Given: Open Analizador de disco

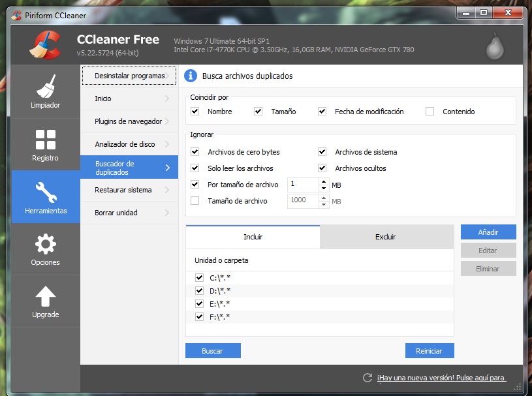Looking at the screenshot, I should click(129, 144).
